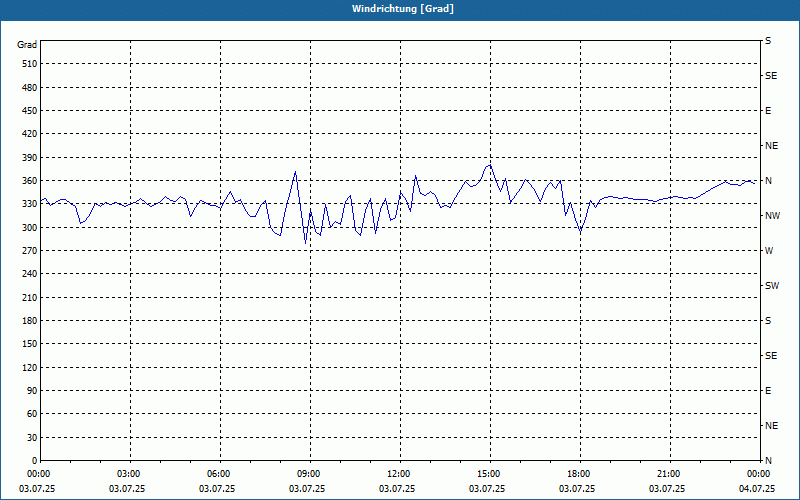Click the 'Grad' unit label on the y-axis
This screenshot has width=800, height=500.
coord(27,45)
